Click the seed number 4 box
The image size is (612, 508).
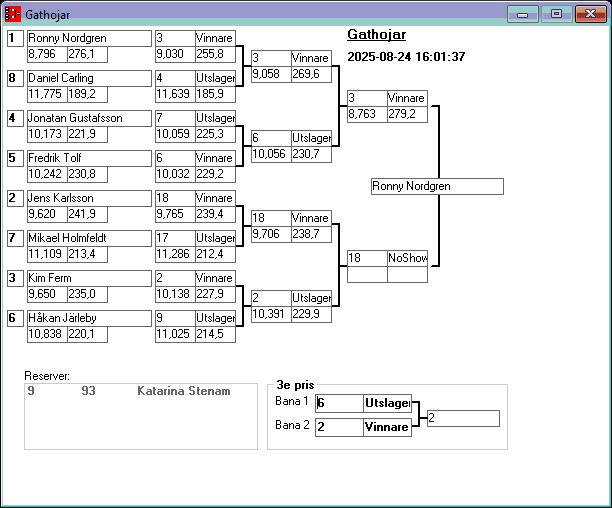[x=16, y=118]
